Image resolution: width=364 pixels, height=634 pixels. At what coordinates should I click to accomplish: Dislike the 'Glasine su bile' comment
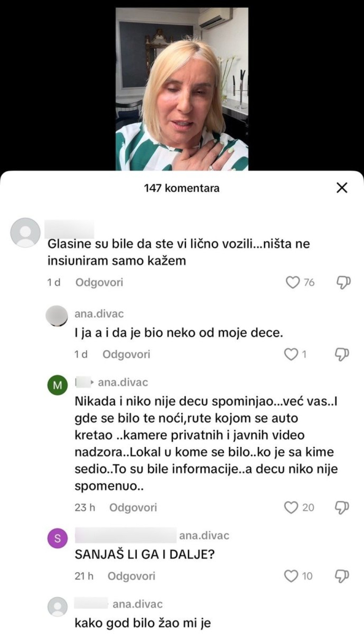tap(343, 282)
